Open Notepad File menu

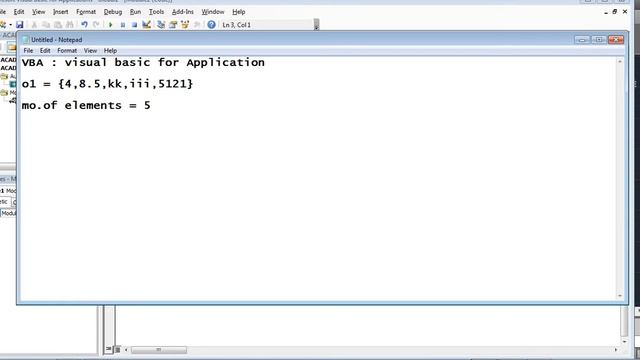pyautogui.click(x=28, y=51)
